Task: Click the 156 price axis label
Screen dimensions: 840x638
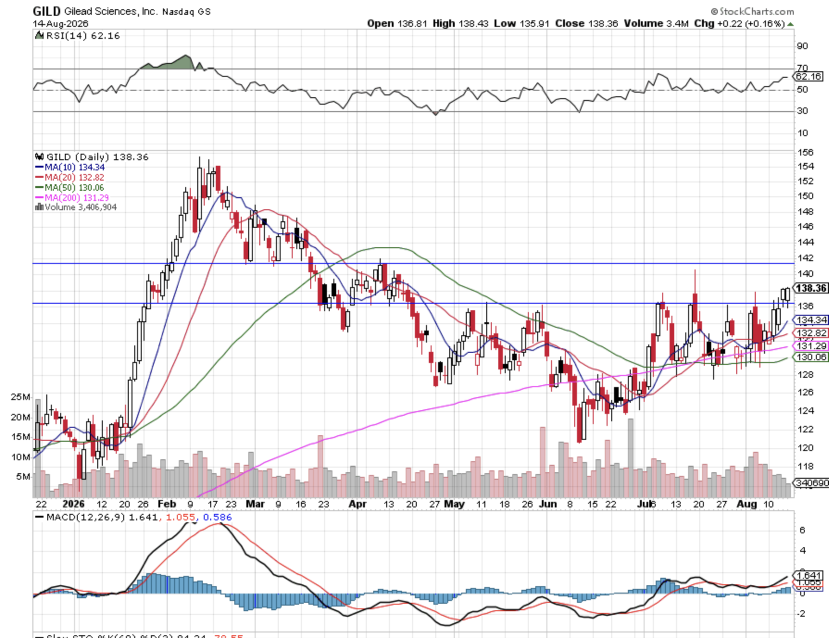Action: coord(805,152)
